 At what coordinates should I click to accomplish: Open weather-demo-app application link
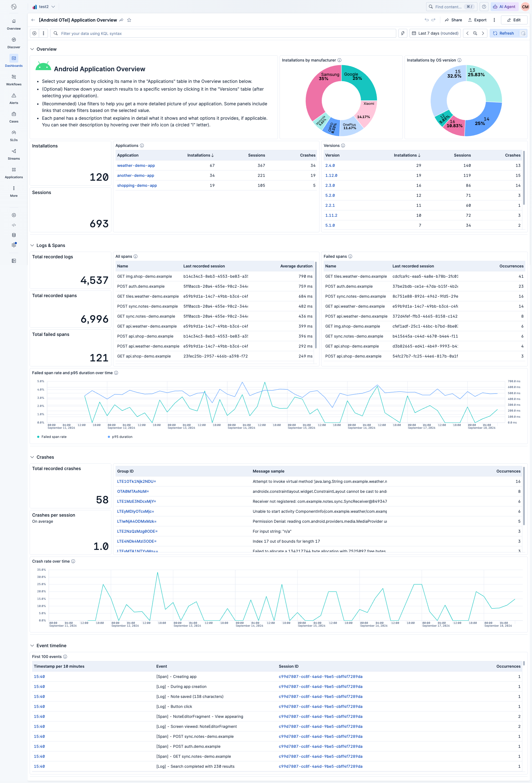coord(136,165)
